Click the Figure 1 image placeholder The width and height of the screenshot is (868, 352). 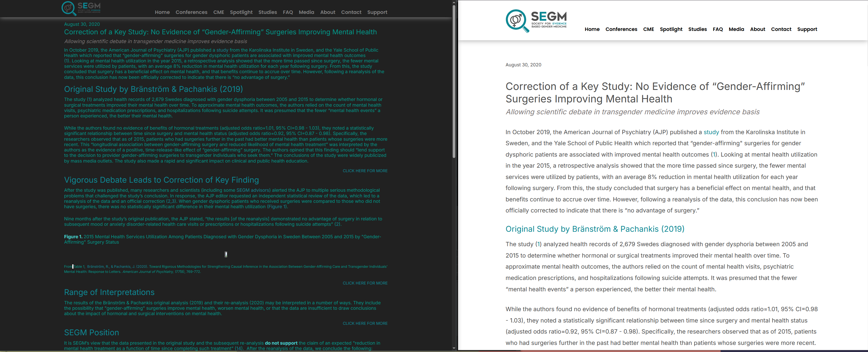[226, 254]
